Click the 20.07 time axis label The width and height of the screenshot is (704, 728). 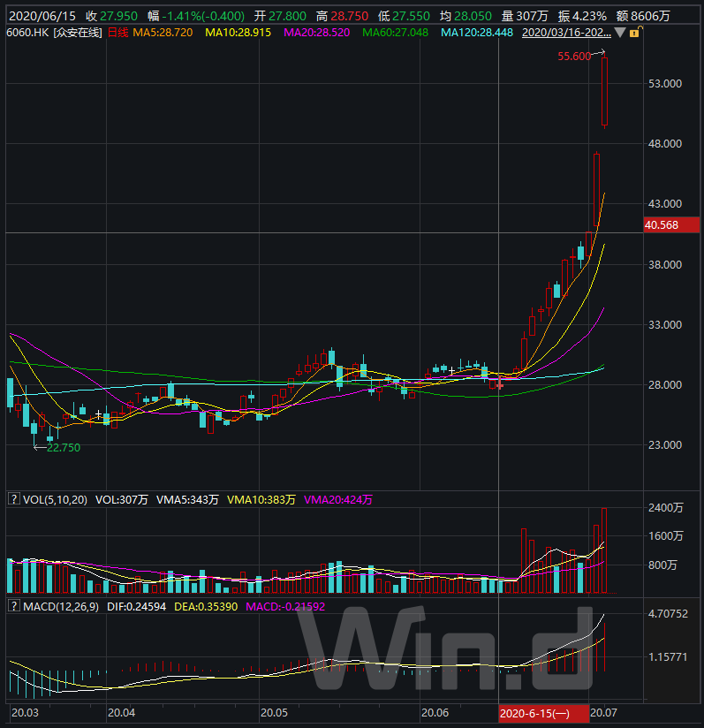pyautogui.click(x=603, y=713)
